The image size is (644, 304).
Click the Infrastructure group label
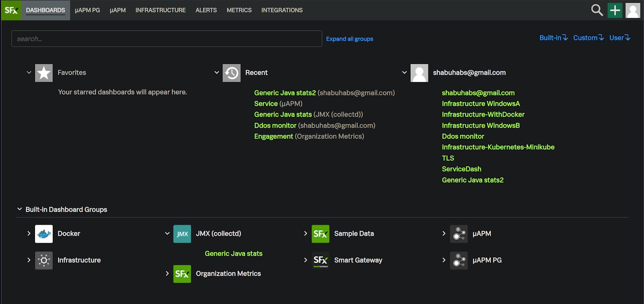79,260
